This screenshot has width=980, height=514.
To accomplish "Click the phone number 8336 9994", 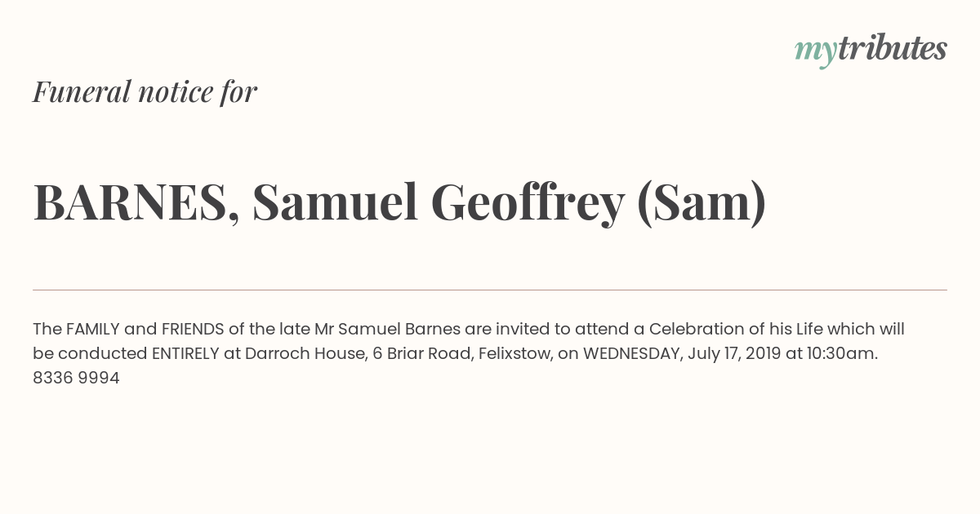I will [x=76, y=379].
